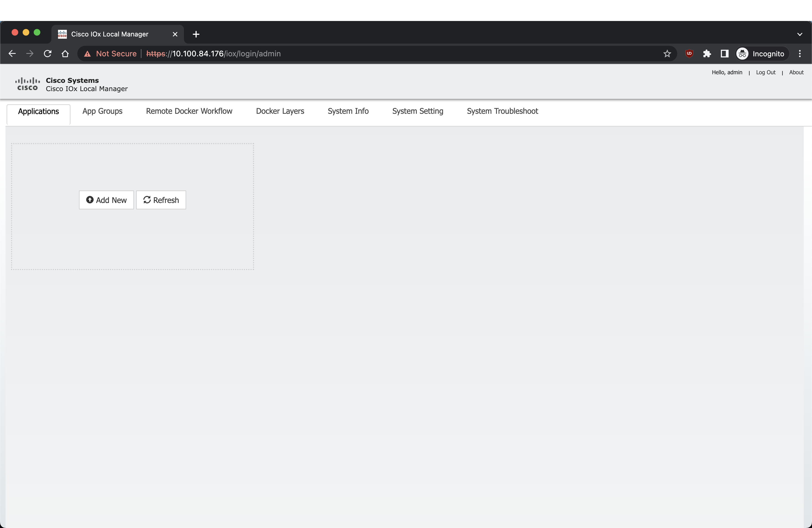Reload the page with browser reload icon
The width and height of the screenshot is (812, 528).
coord(48,54)
